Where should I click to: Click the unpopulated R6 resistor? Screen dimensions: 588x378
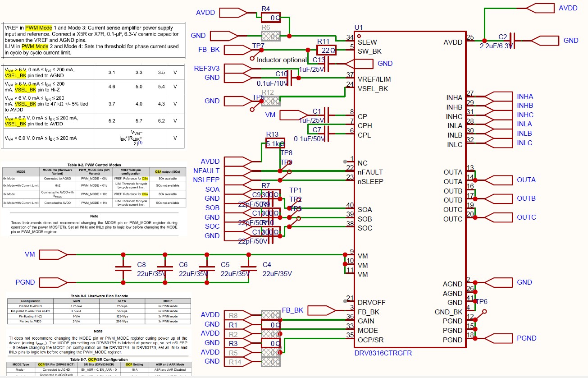pyautogui.click(x=271, y=36)
